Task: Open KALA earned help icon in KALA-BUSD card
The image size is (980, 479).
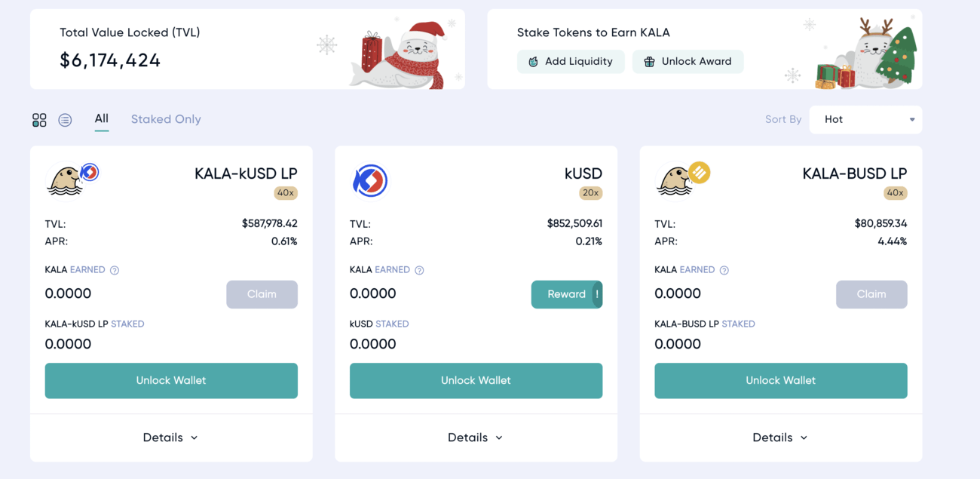Action: [724, 270]
